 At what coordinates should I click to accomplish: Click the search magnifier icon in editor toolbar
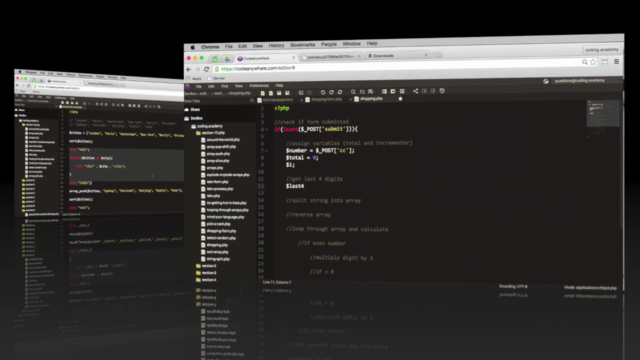353,92
